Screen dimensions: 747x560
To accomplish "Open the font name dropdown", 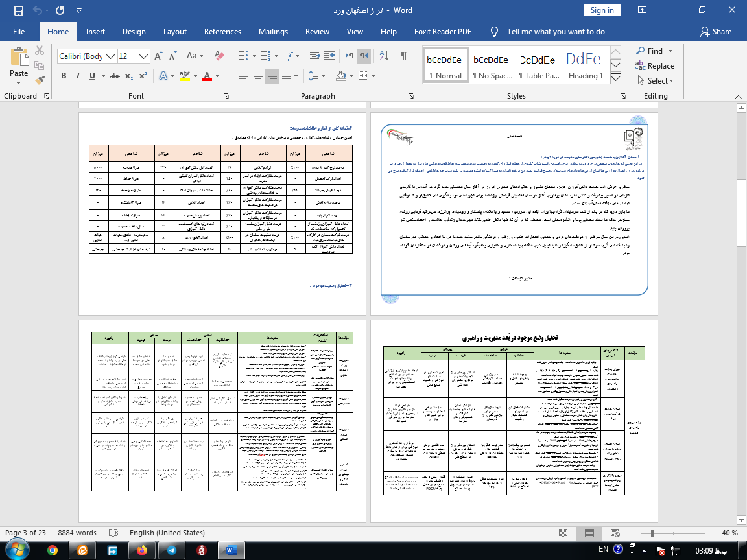I will coord(111,56).
